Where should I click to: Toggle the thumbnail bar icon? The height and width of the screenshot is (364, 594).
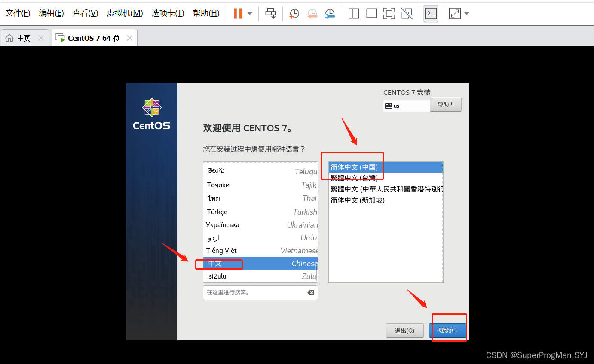coord(371,14)
